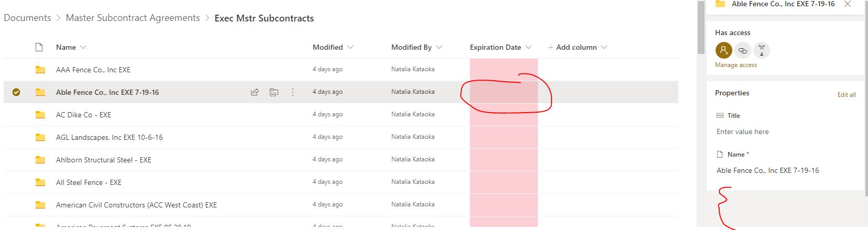Click the sharing links icon in Has access
This screenshot has width=868, height=230.
(x=742, y=50)
